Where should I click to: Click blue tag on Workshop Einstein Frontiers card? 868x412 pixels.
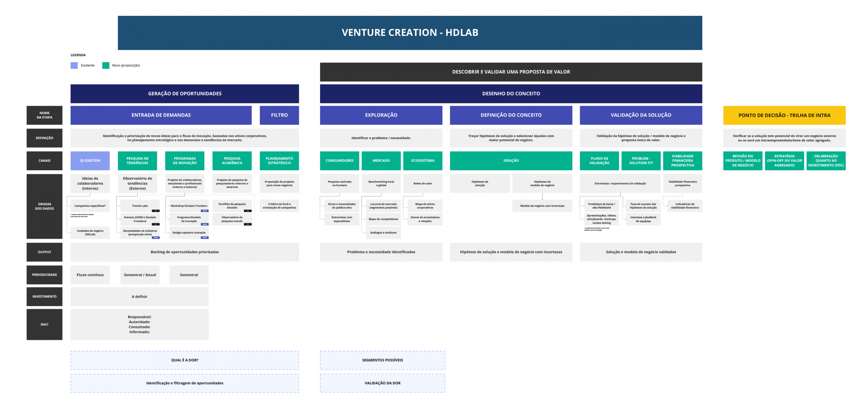click(204, 211)
